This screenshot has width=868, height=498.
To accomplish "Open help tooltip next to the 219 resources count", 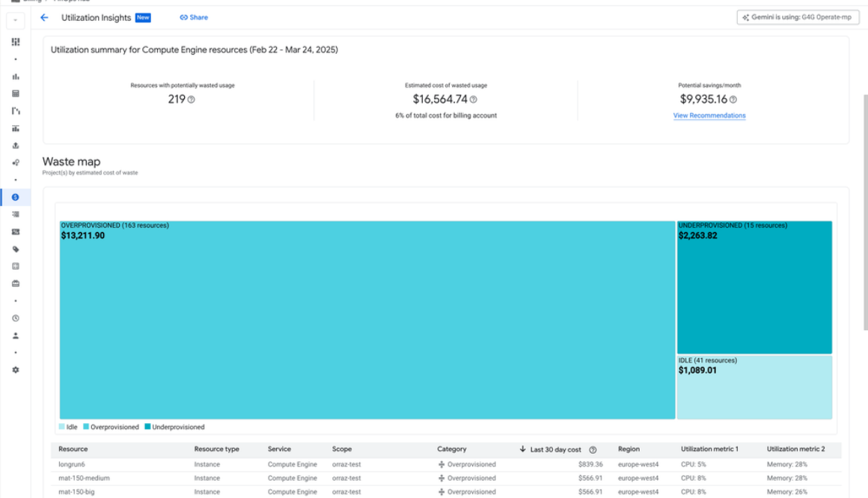I will click(x=189, y=98).
